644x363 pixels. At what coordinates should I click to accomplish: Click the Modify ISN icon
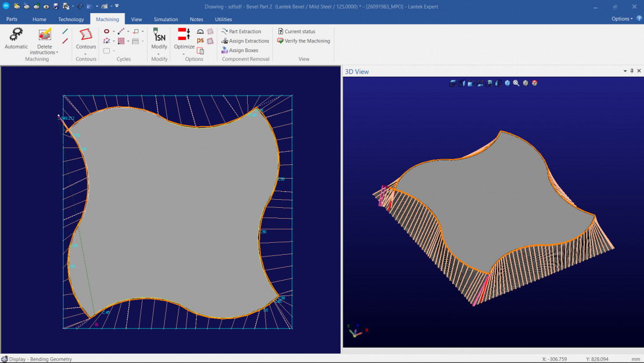click(x=159, y=35)
